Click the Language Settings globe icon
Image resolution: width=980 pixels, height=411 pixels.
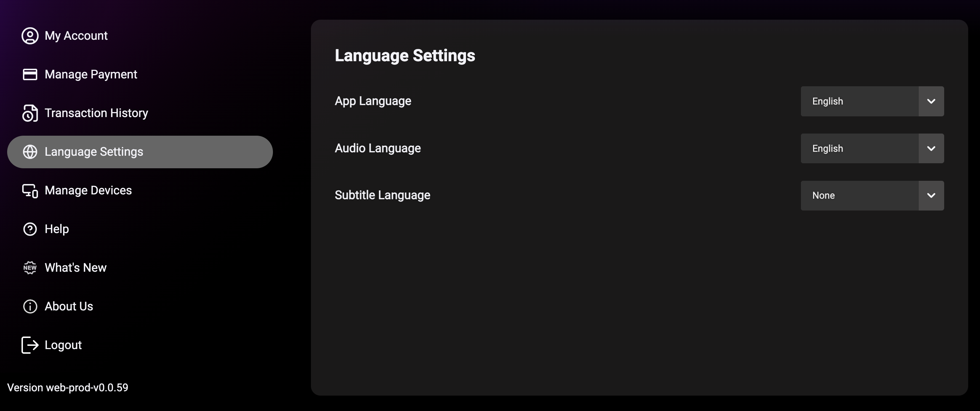(x=30, y=152)
